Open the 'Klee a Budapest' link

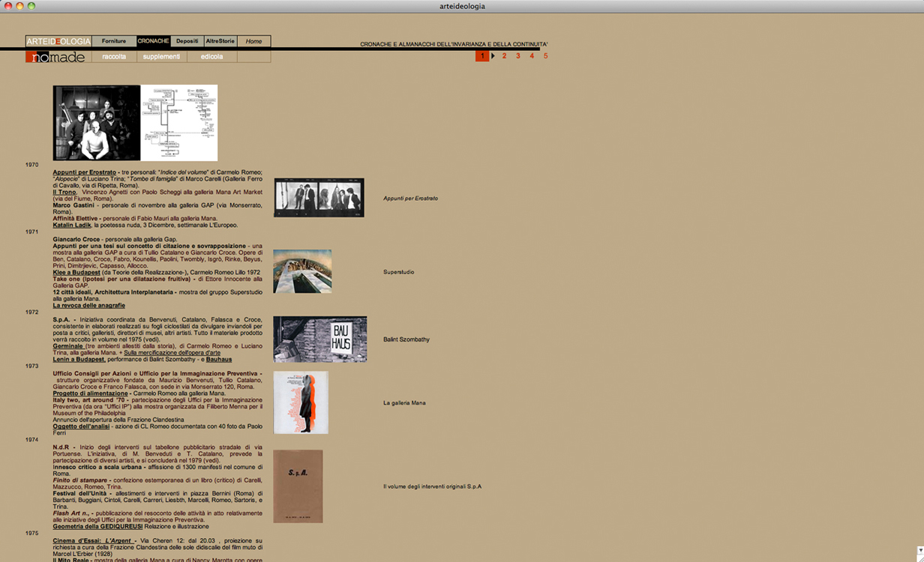(x=77, y=272)
